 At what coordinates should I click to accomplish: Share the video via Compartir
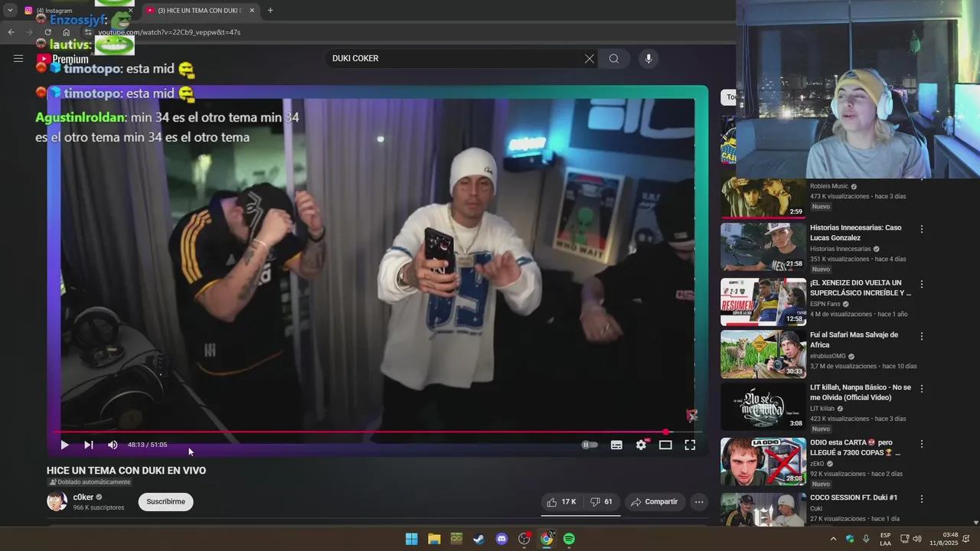655,502
